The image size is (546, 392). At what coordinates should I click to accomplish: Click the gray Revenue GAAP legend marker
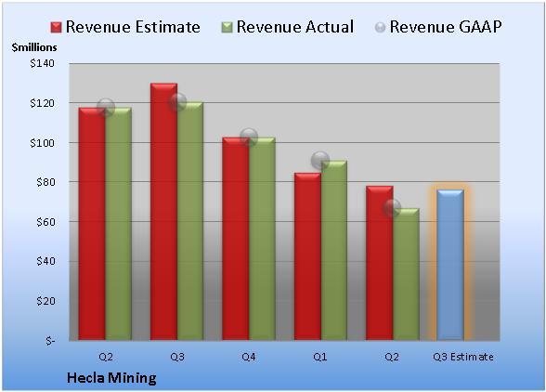(x=381, y=27)
